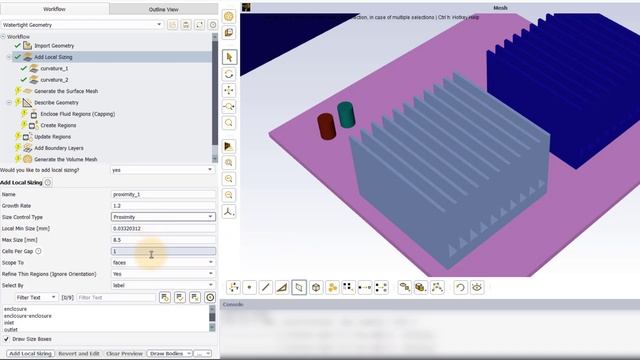Toggle the Draw Size Boxes checkbox

6,339
